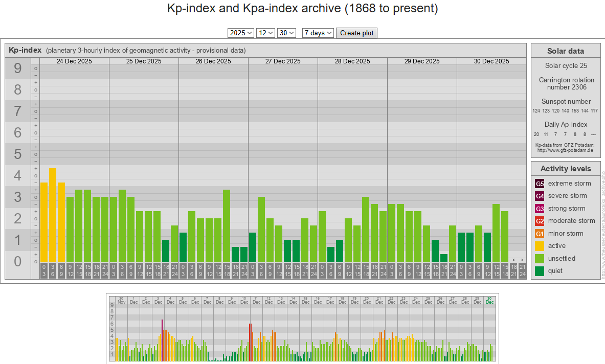
Task: Click the 'Activity levels' panel heading
Action: (x=566, y=169)
